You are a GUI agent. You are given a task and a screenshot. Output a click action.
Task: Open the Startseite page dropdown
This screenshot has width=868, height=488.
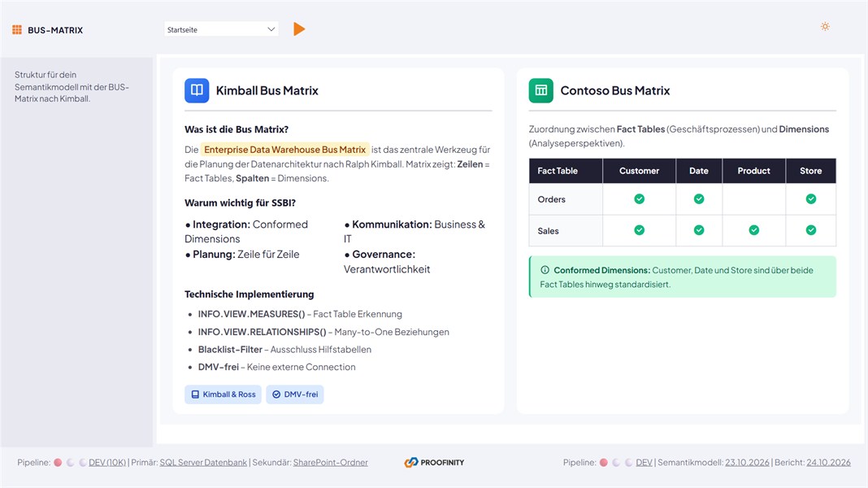[221, 29]
